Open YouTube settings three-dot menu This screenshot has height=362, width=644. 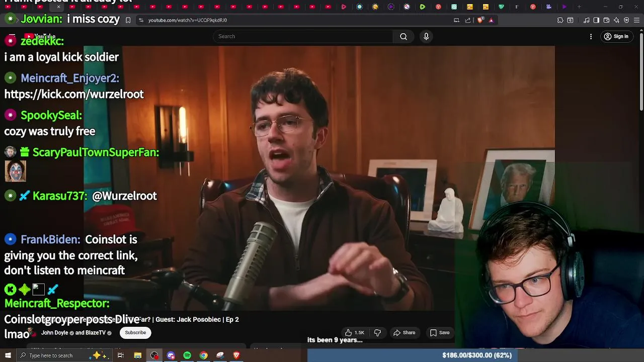click(591, 36)
